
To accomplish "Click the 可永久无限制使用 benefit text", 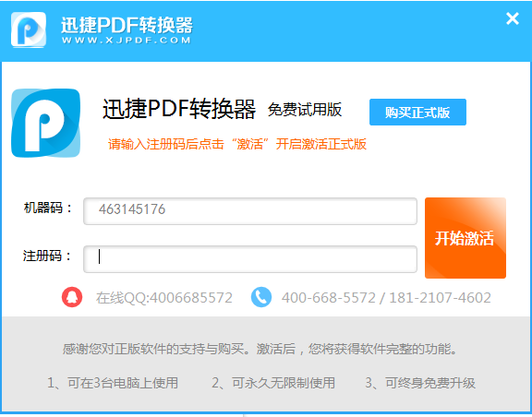I will pos(273,383).
